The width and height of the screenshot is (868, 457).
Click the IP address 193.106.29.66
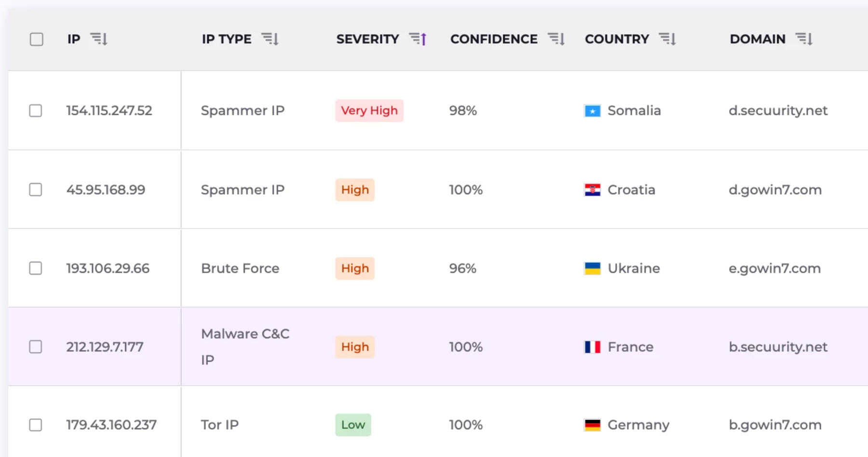click(108, 269)
